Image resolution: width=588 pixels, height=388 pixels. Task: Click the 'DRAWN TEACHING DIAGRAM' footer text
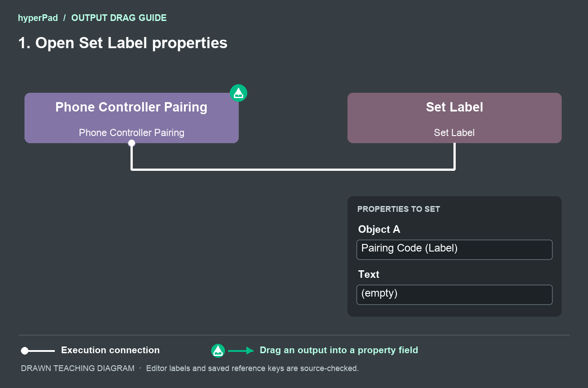click(78, 368)
